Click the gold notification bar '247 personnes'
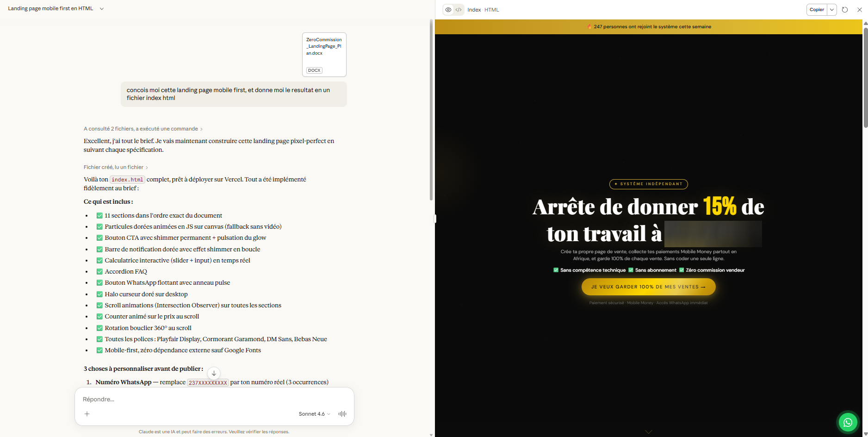 [649, 27]
